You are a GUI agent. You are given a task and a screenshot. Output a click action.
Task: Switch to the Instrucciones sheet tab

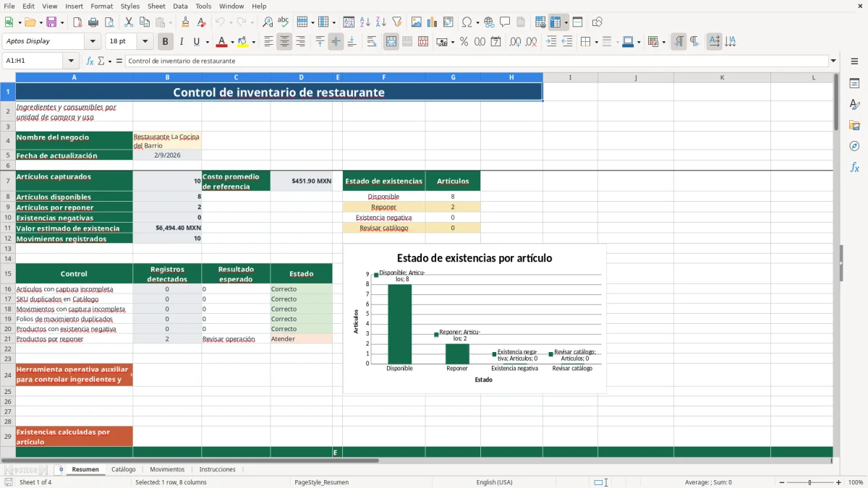point(218,469)
